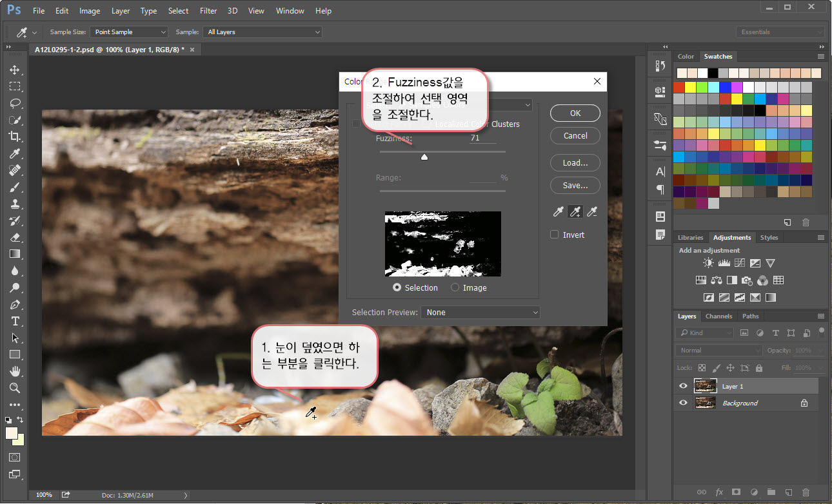
Task: Add a Brightness/Contrast adjustment
Action: [709, 263]
